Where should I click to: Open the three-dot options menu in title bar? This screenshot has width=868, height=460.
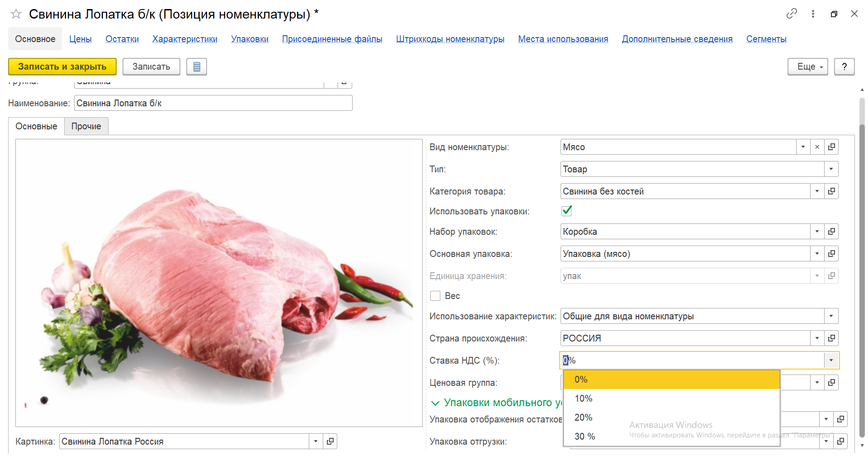pos(813,14)
